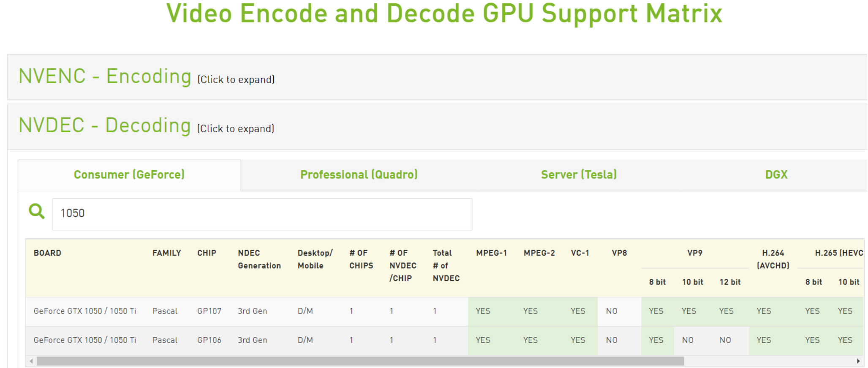Click the horizontal scrollbar thumb of the table
Image resolution: width=868 pixels, height=368 pixels.
pyautogui.click(x=360, y=361)
